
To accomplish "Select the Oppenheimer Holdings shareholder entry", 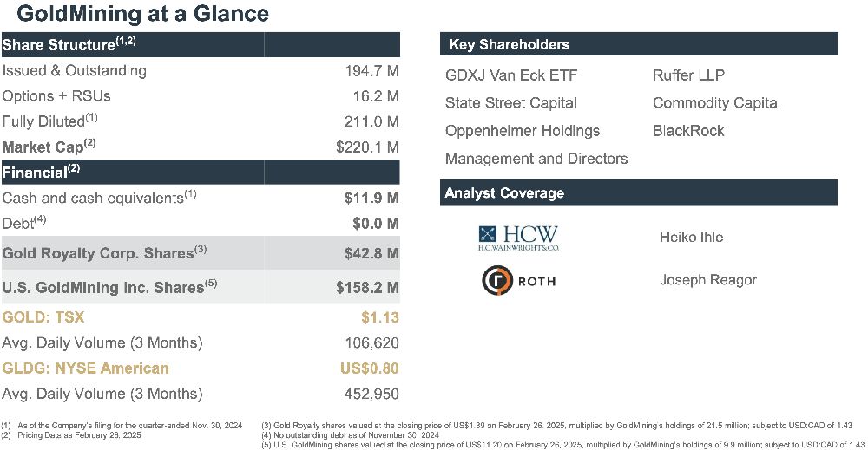I will point(522,131).
